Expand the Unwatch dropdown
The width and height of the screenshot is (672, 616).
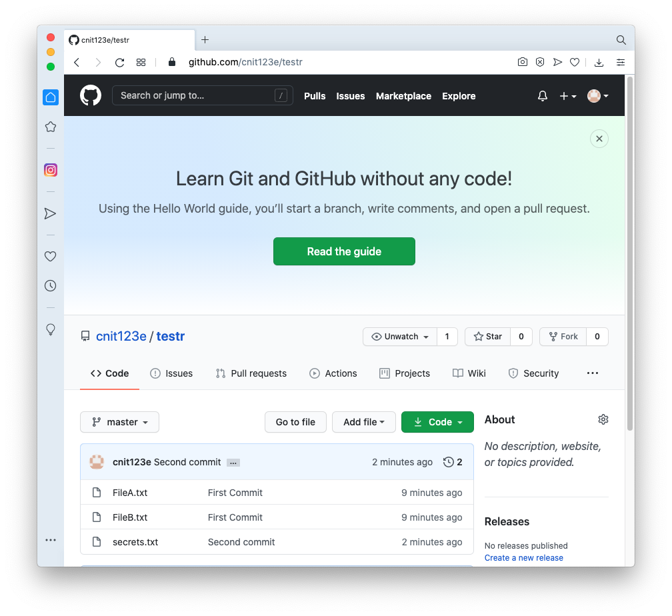coord(400,337)
